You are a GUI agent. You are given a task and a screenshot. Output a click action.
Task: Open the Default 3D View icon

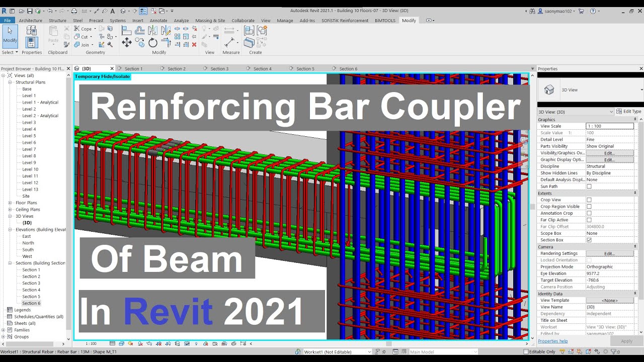click(x=123, y=11)
